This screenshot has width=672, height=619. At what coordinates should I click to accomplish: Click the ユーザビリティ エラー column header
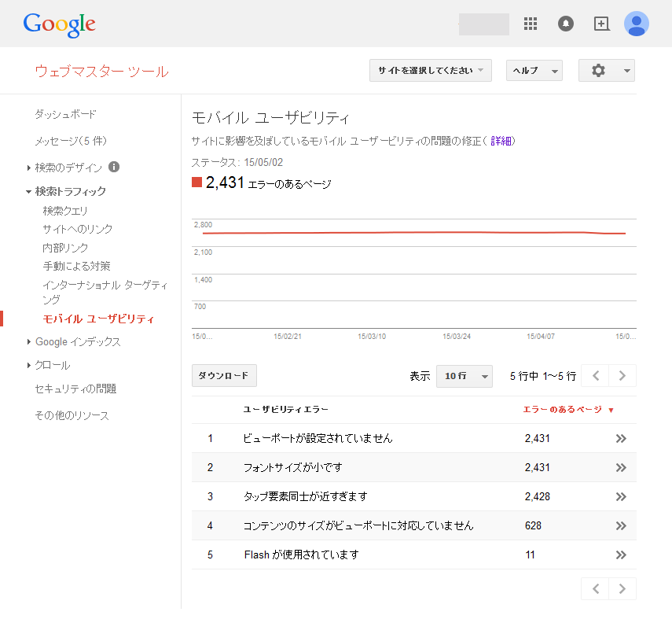click(286, 410)
